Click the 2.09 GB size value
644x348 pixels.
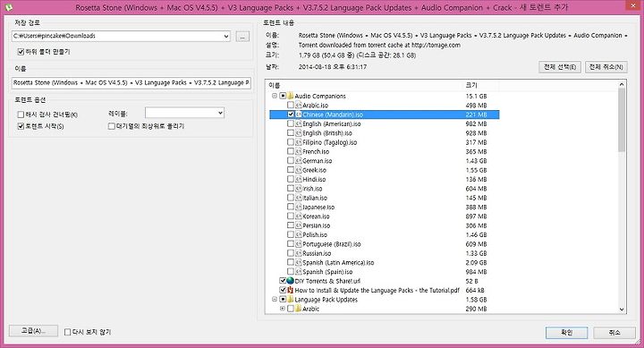click(x=476, y=262)
